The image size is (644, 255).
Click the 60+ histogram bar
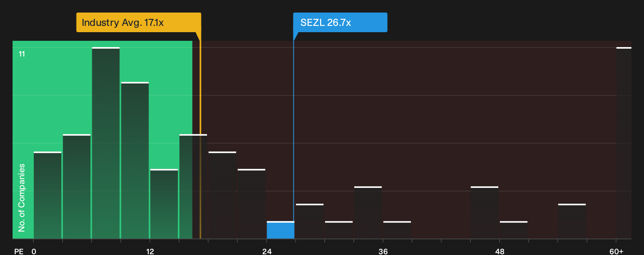[624, 143]
